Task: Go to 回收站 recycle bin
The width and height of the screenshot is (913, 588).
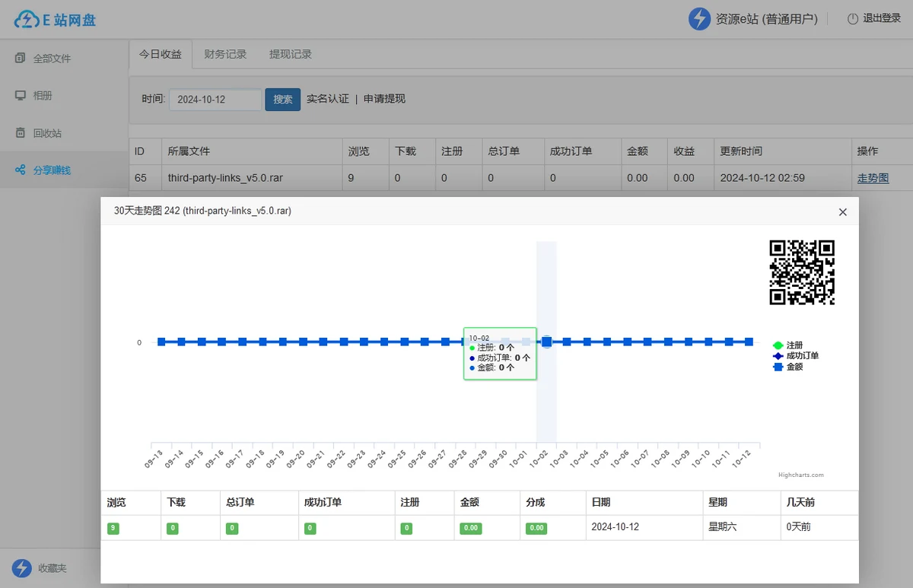Action: [x=47, y=133]
